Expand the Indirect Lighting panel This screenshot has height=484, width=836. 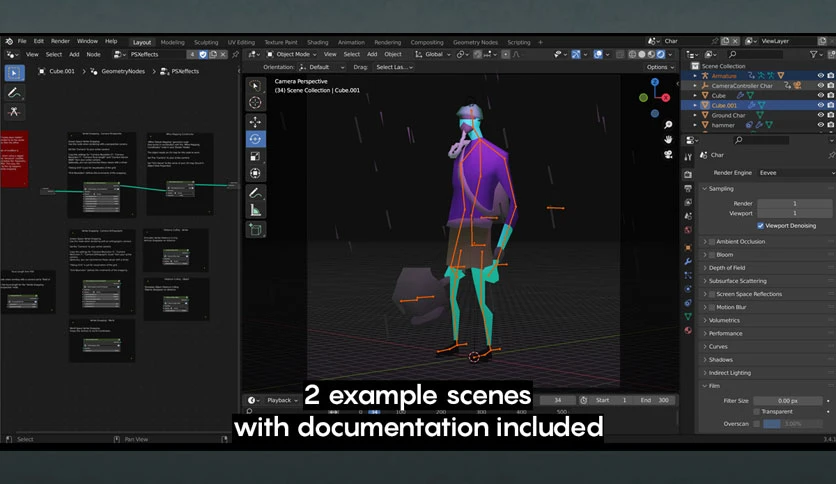pos(727,373)
